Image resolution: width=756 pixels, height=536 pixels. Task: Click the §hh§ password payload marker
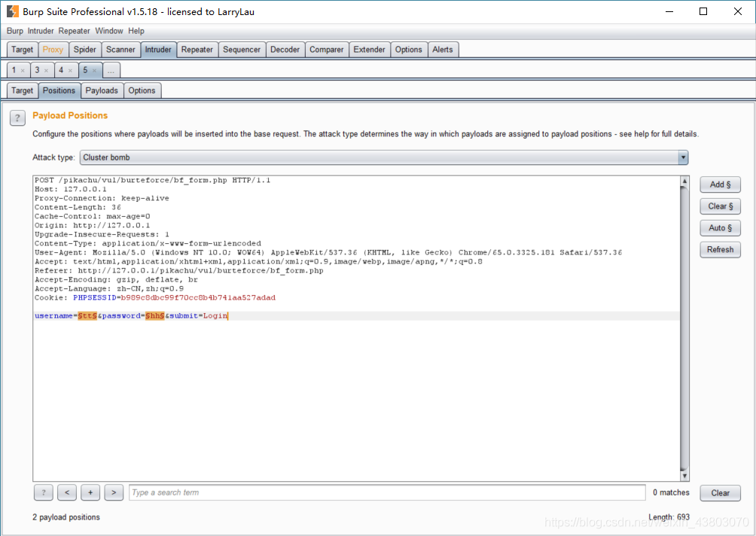[x=155, y=315]
